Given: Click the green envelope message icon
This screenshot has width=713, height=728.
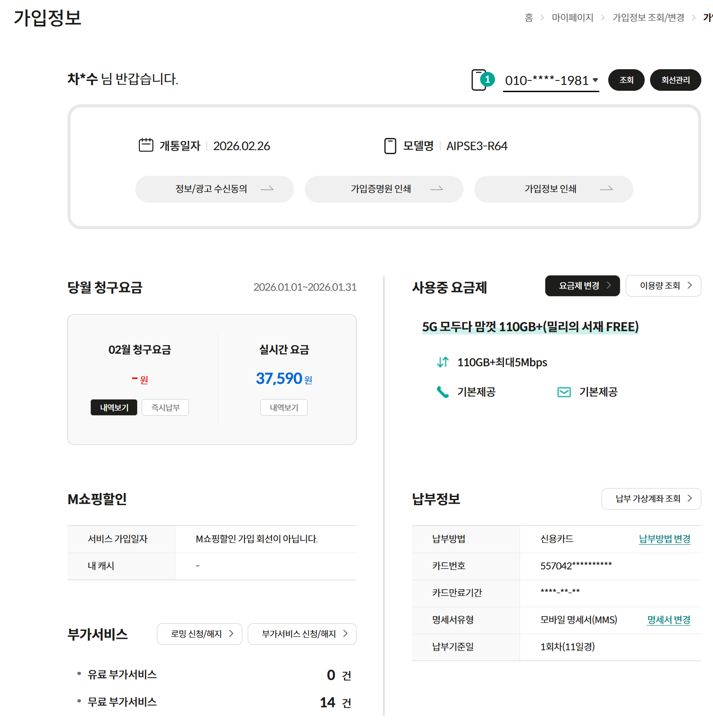Looking at the screenshot, I should pyautogui.click(x=564, y=392).
